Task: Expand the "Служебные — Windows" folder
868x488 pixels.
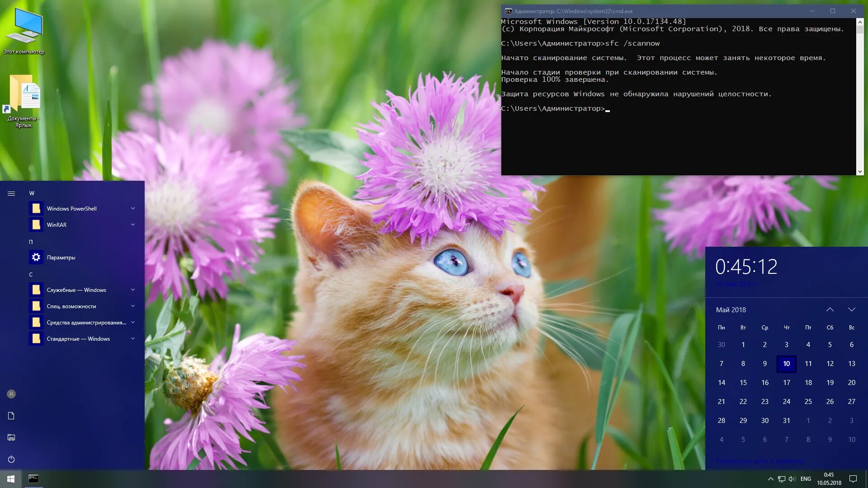Action: click(x=132, y=290)
